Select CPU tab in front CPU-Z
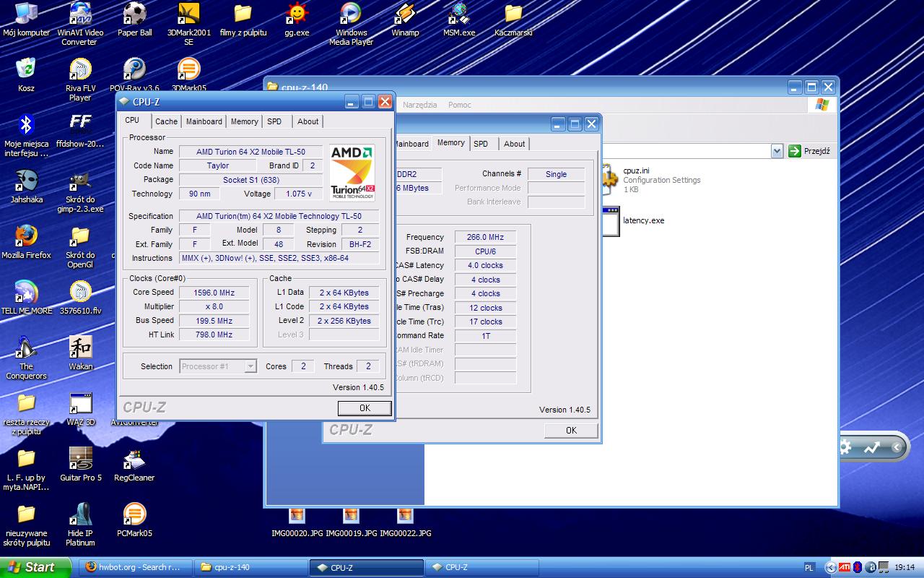 (x=132, y=121)
